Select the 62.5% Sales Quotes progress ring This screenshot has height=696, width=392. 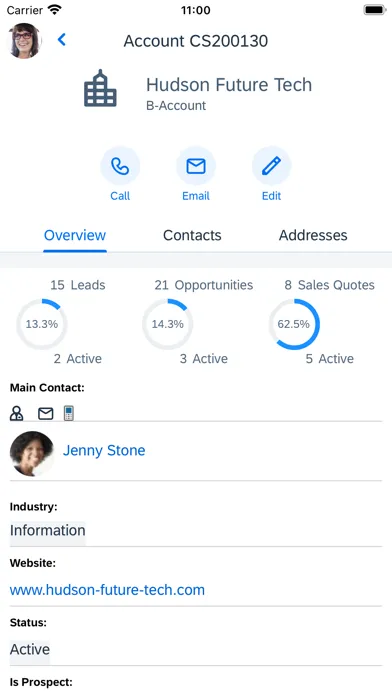tap(294, 324)
